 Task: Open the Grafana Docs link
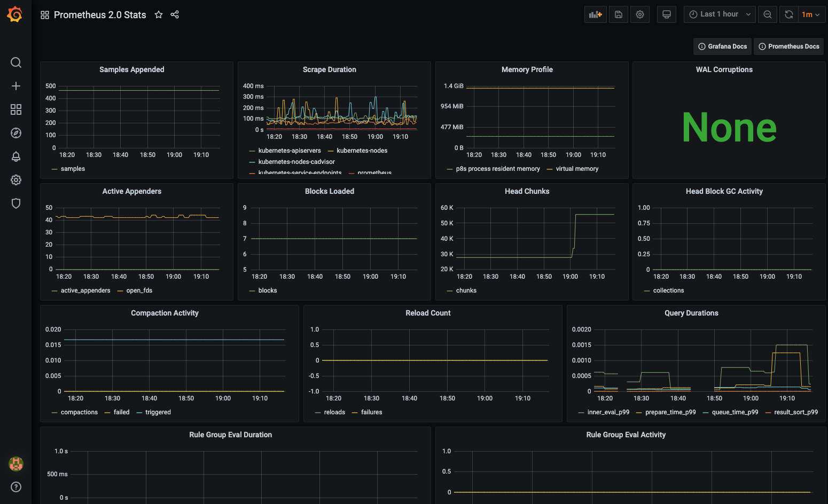[x=722, y=46]
